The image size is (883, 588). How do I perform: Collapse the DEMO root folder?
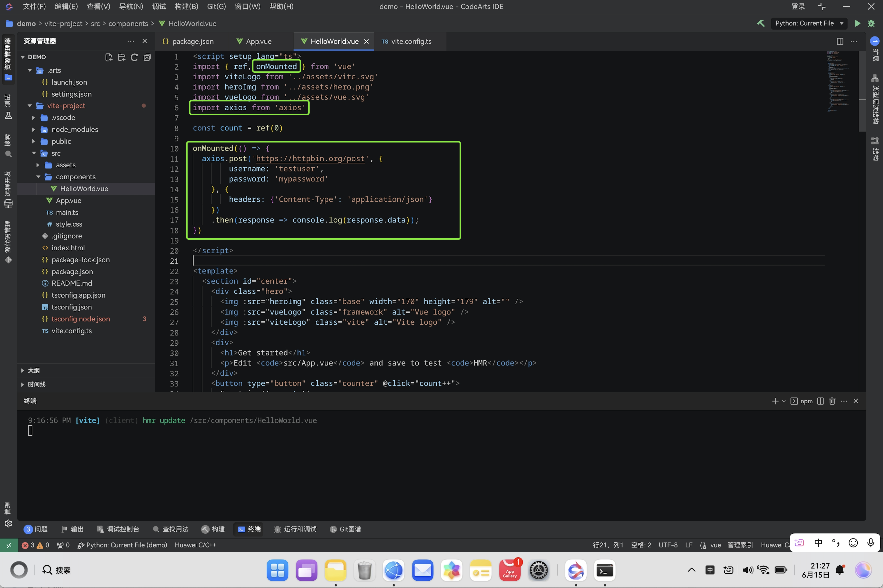coord(22,57)
